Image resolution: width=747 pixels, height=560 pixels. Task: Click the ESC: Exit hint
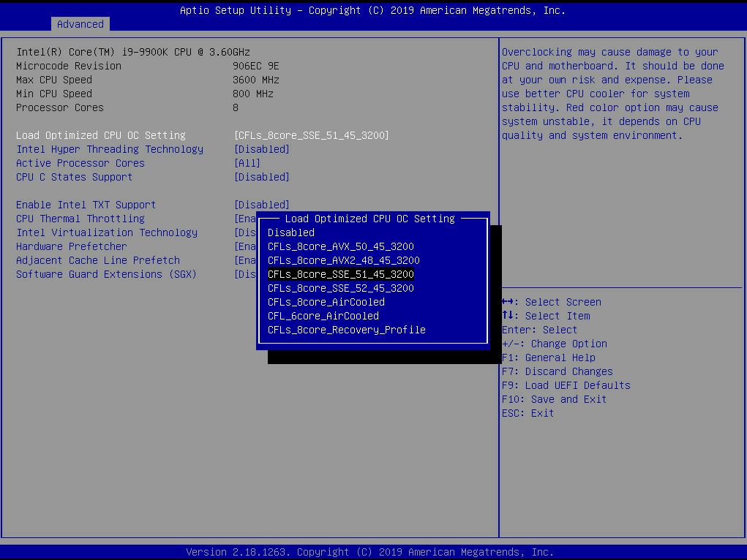click(x=528, y=413)
